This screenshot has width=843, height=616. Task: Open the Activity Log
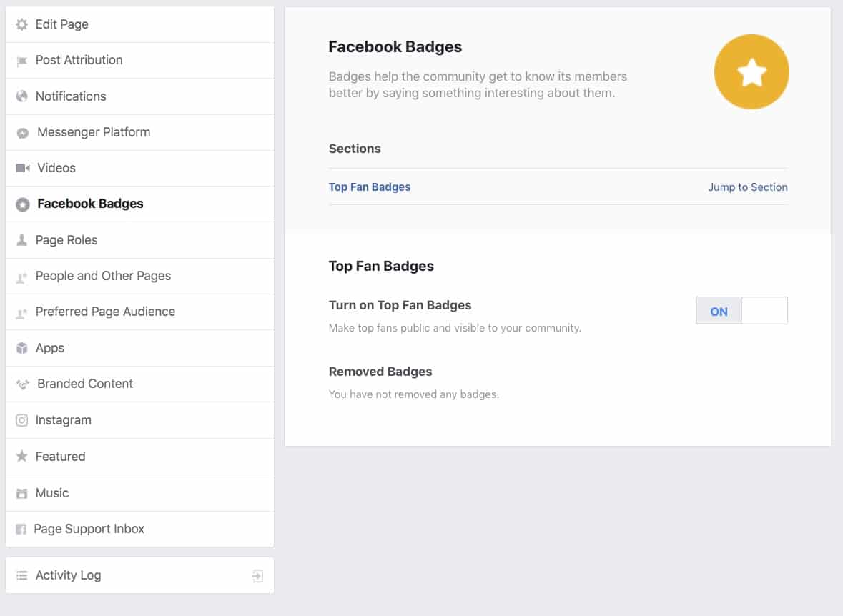139,576
